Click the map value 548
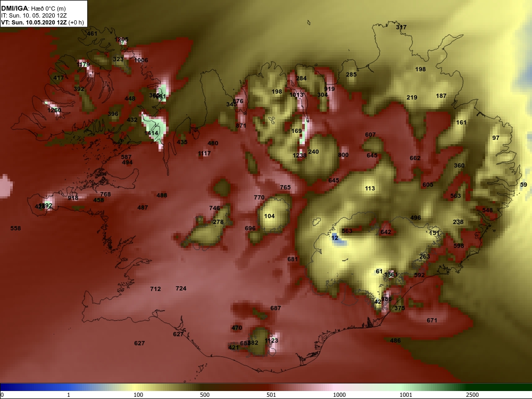This screenshot has width=532, height=399. pyautogui.click(x=487, y=210)
